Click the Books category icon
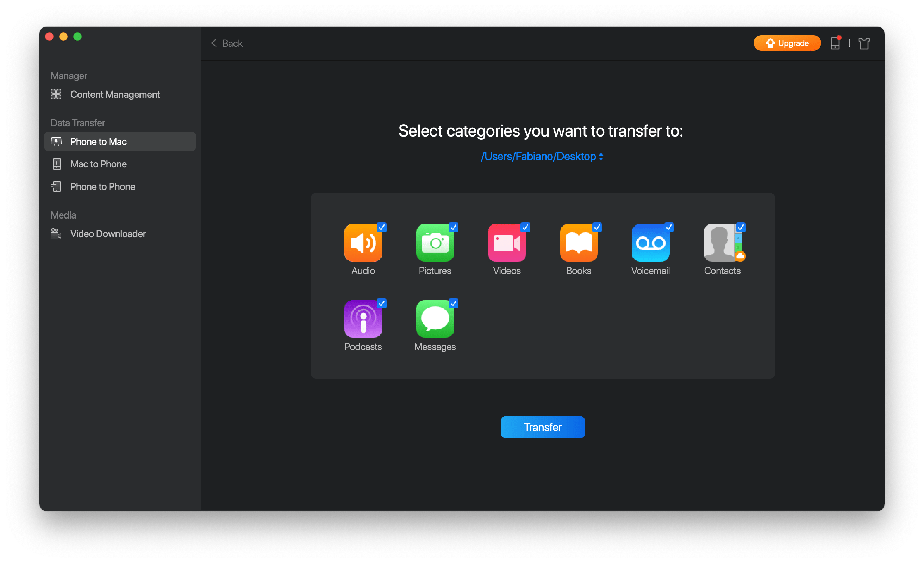This screenshot has height=563, width=924. click(579, 243)
